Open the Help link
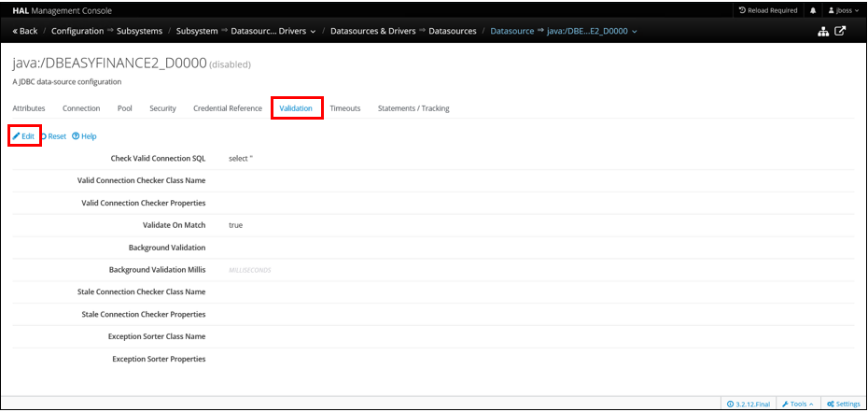This screenshot has width=868, height=412. [x=84, y=136]
